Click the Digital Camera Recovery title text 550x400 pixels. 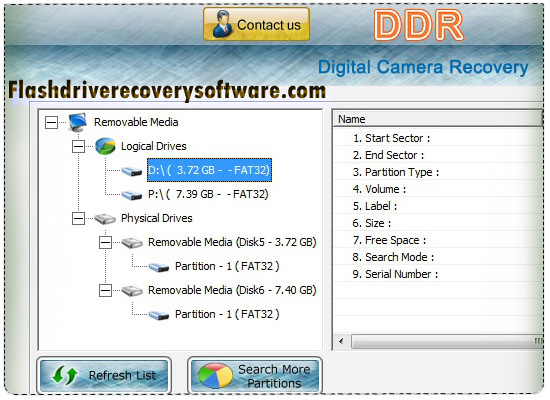click(423, 67)
